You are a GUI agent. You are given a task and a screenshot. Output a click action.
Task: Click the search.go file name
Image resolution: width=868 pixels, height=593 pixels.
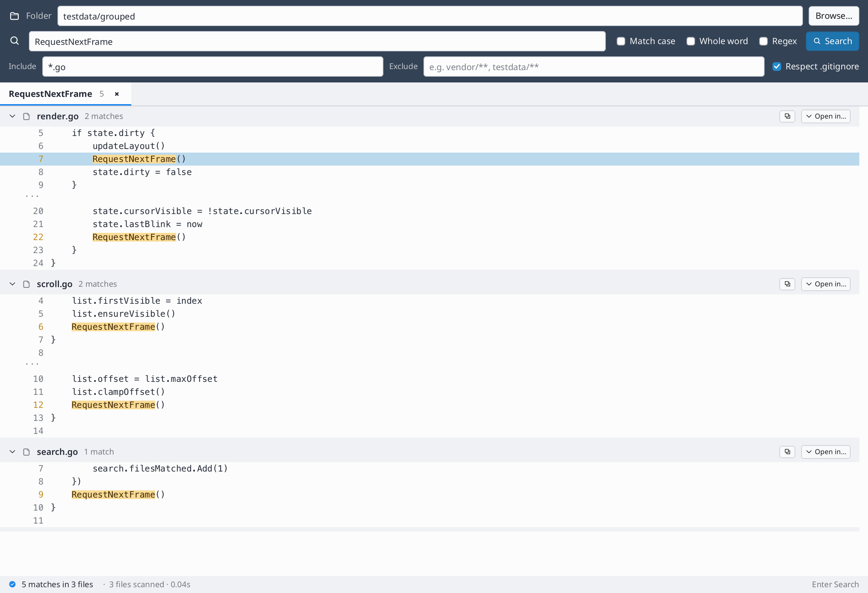click(57, 452)
